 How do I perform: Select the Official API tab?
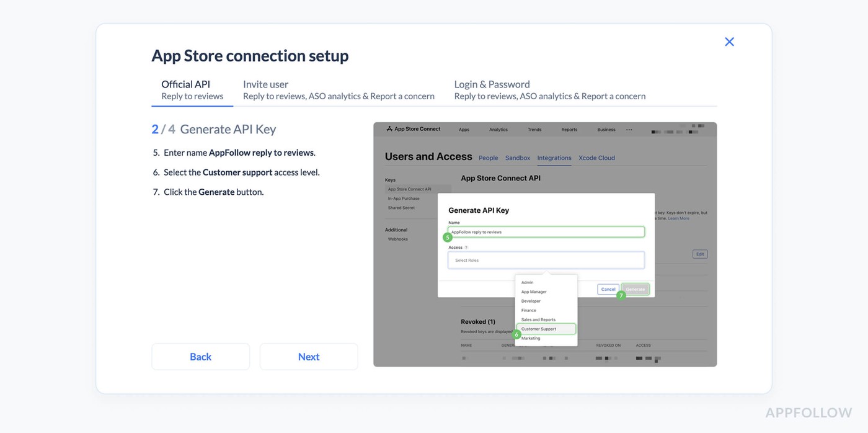tap(192, 90)
